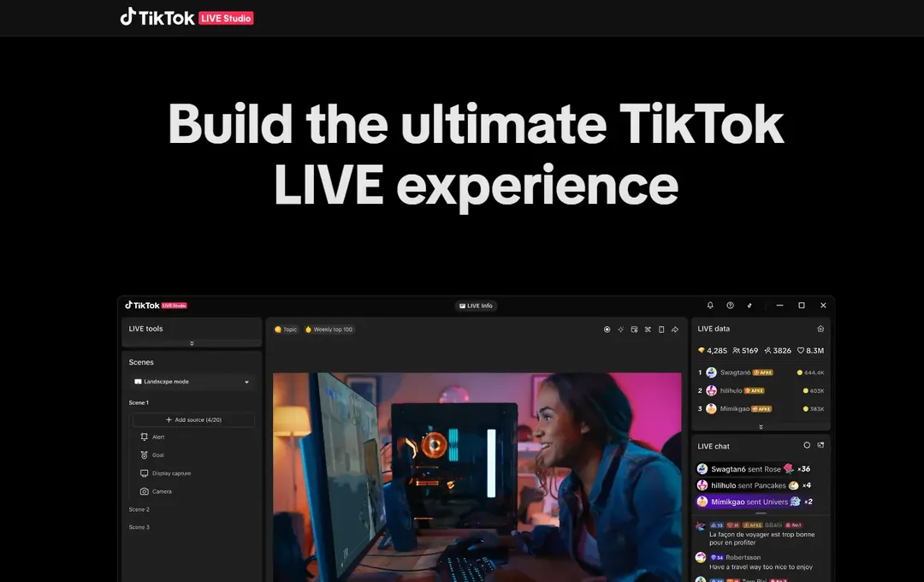Click the portrait phone icon above preview
The image size is (924, 582).
661,330
